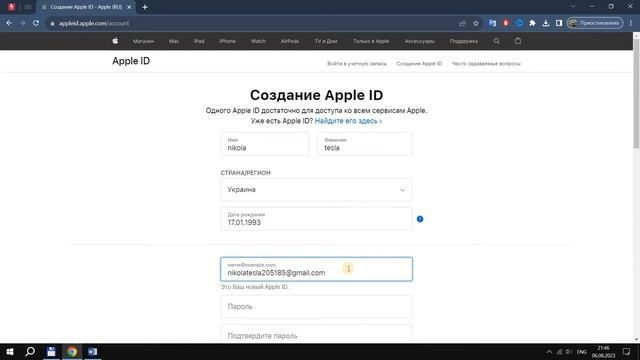This screenshot has width=640, height=360.
Task: Open the iPad menu item
Action: pyautogui.click(x=199, y=41)
